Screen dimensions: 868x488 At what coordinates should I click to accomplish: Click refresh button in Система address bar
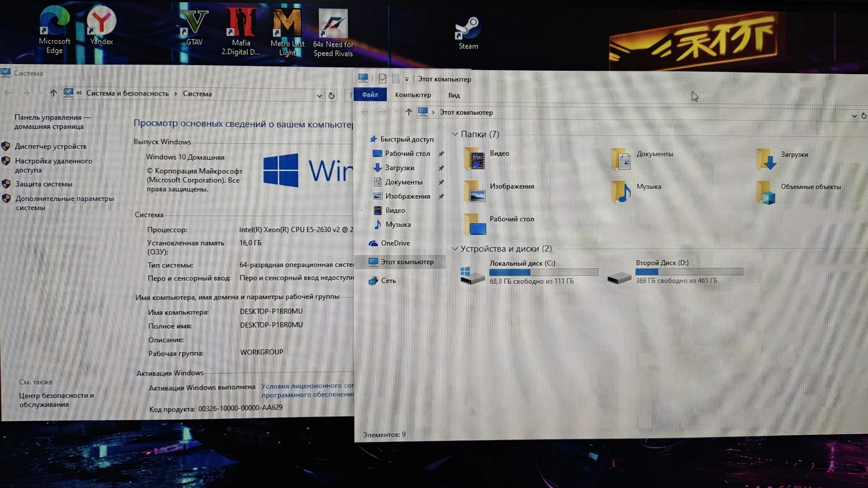pyautogui.click(x=331, y=95)
